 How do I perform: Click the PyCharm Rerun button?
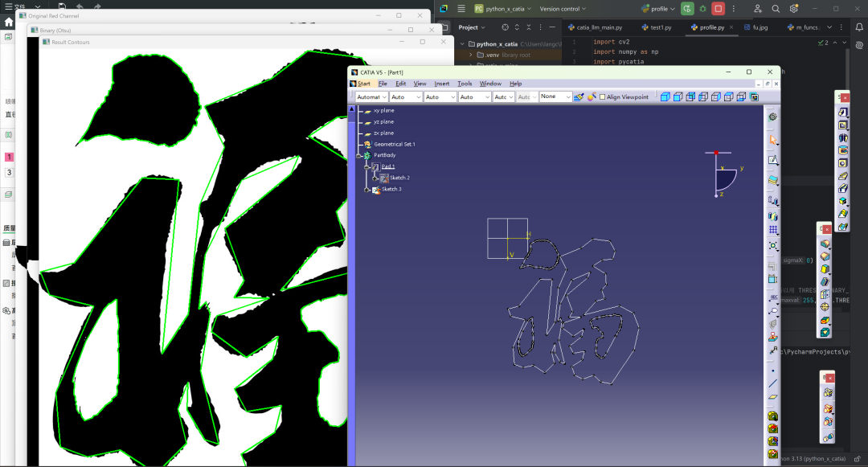coord(687,9)
